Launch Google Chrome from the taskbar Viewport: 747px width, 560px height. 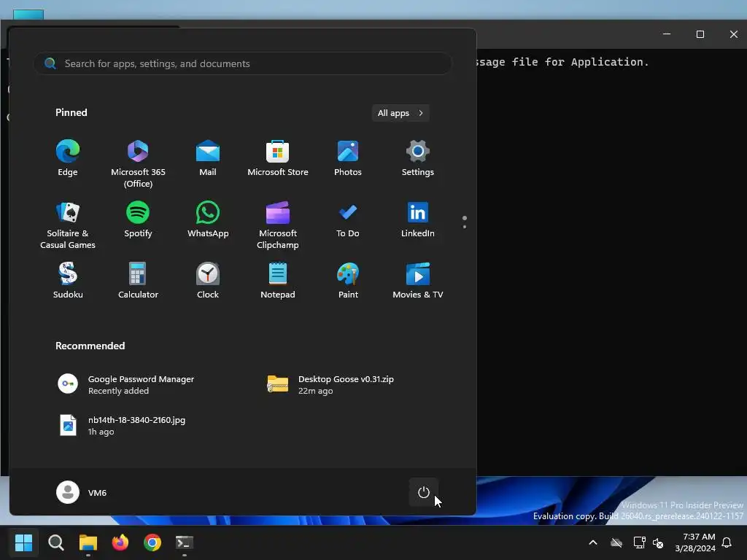click(152, 542)
